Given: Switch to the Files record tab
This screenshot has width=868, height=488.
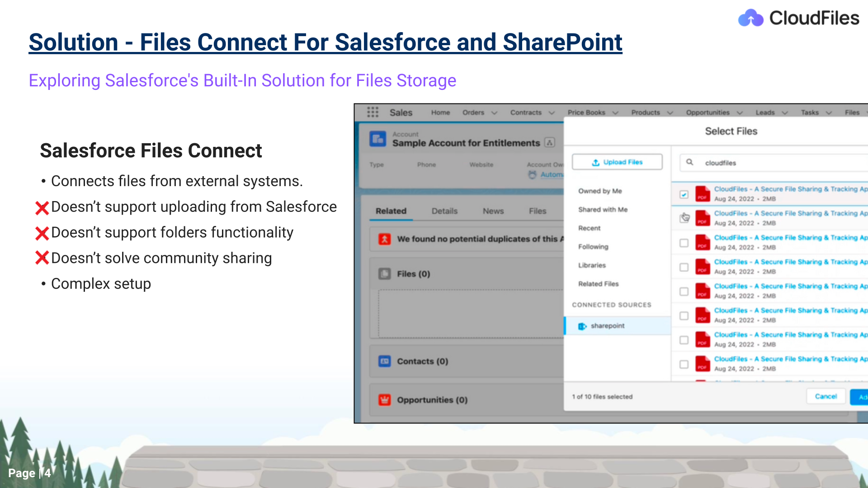Looking at the screenshot, I should point(538,211).
